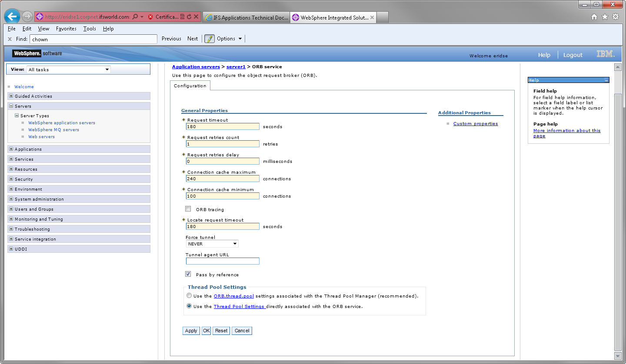Click the Apply button
This screenshot has width=626, height=364.
pos(191,331)
